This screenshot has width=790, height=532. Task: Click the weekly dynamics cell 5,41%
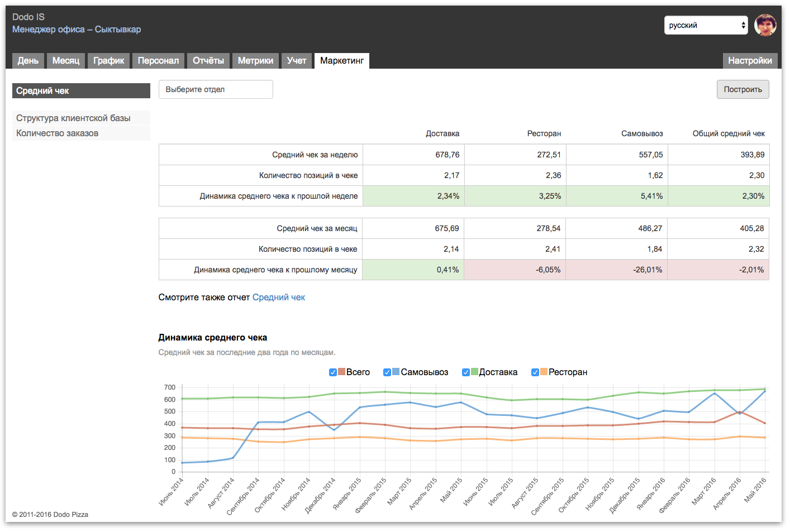(x=617, y=196)
